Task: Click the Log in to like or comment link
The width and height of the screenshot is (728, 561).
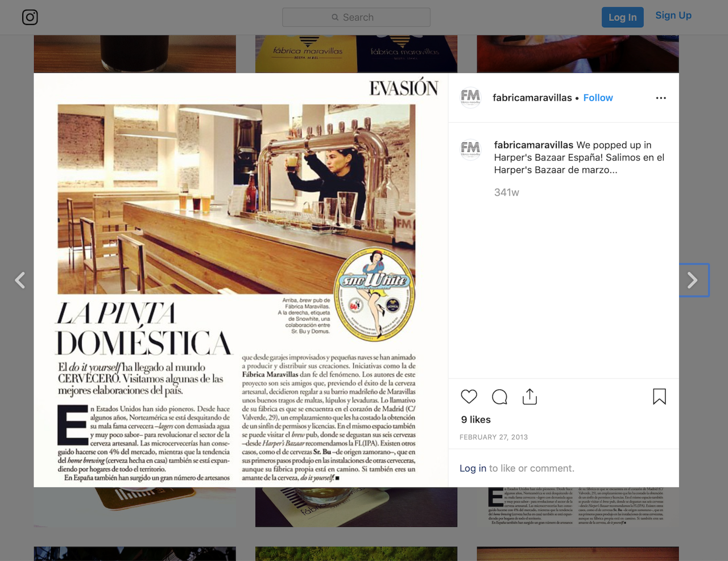Action: click(473, 468)
